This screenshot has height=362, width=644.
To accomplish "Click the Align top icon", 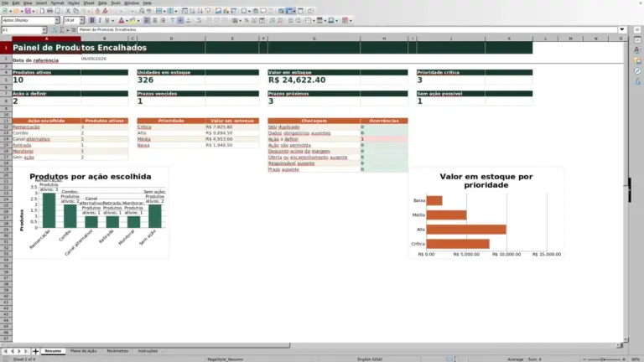I will pyautogui.click(x=173, y=20).
